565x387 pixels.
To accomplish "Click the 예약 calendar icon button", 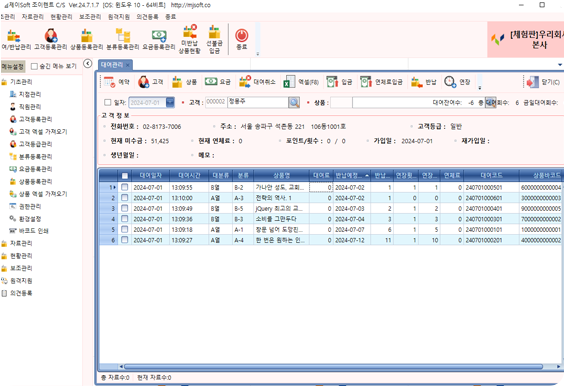I will [x=116, y=82].
